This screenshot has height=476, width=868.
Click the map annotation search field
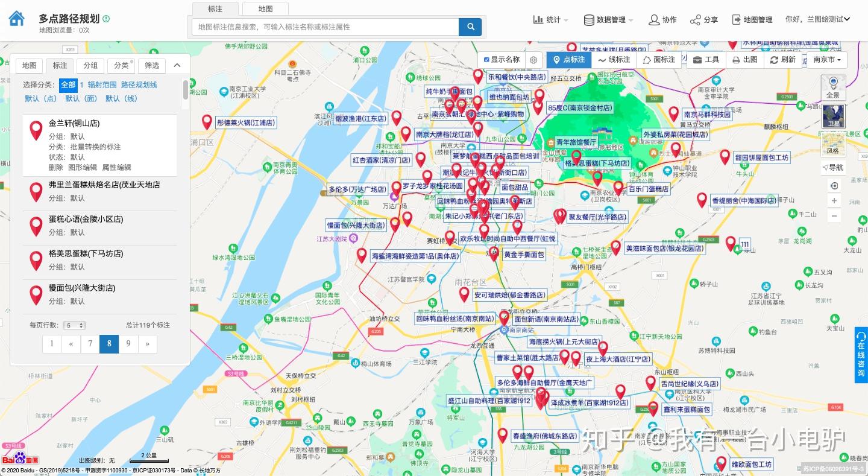click(325, 27)
